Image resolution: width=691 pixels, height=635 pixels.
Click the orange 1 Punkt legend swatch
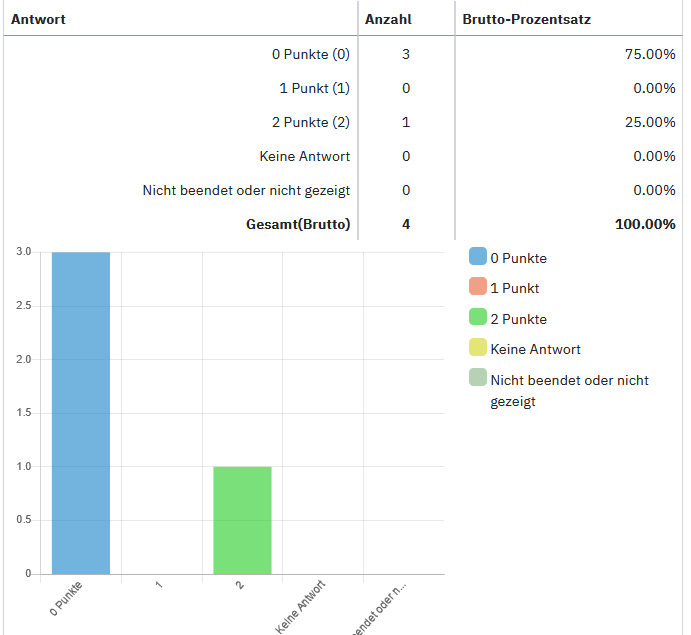[x=478, y=288]
